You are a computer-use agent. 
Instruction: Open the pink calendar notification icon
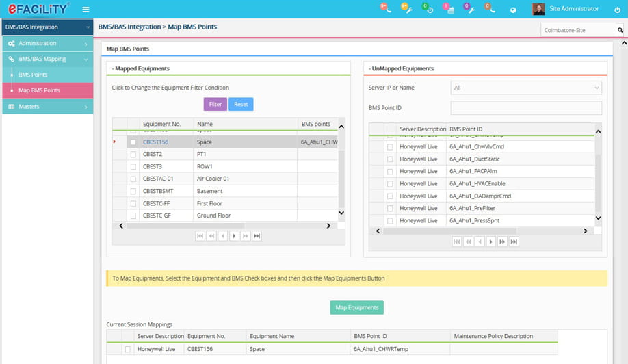point(448,9)
